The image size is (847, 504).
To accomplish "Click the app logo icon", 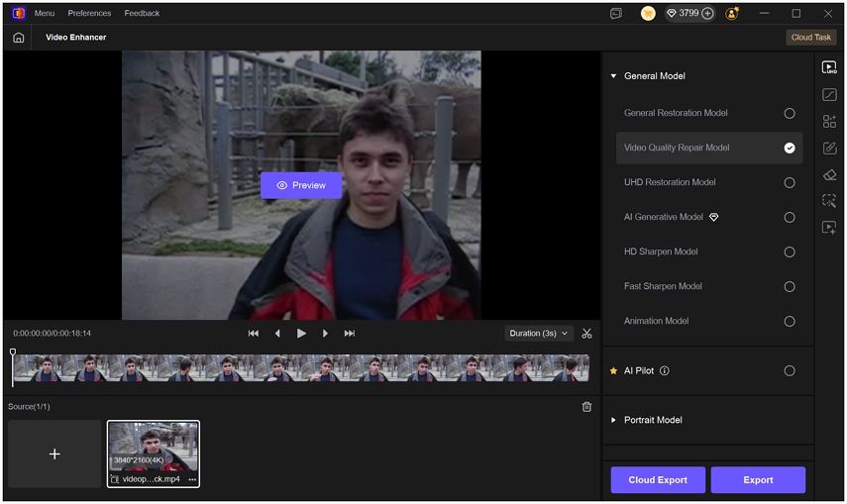I will pyautogui.click(x=19, y=13).
